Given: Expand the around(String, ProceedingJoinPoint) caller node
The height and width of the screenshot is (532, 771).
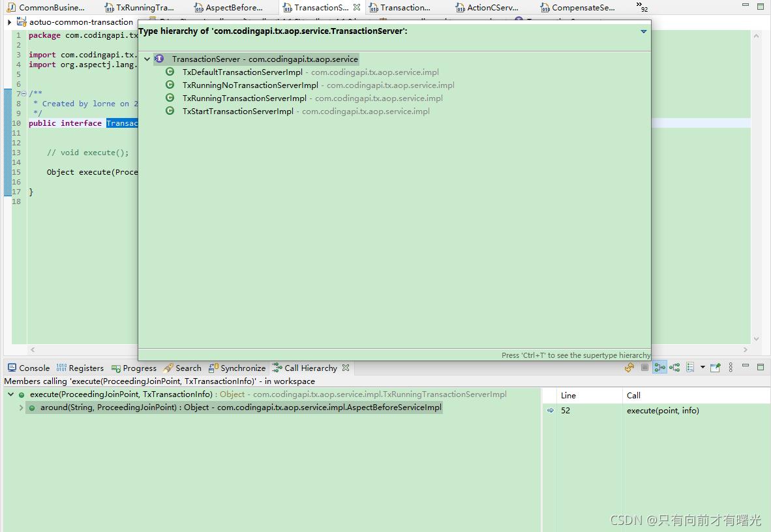Looking at the screenshot, I should [x=21, y=407].
